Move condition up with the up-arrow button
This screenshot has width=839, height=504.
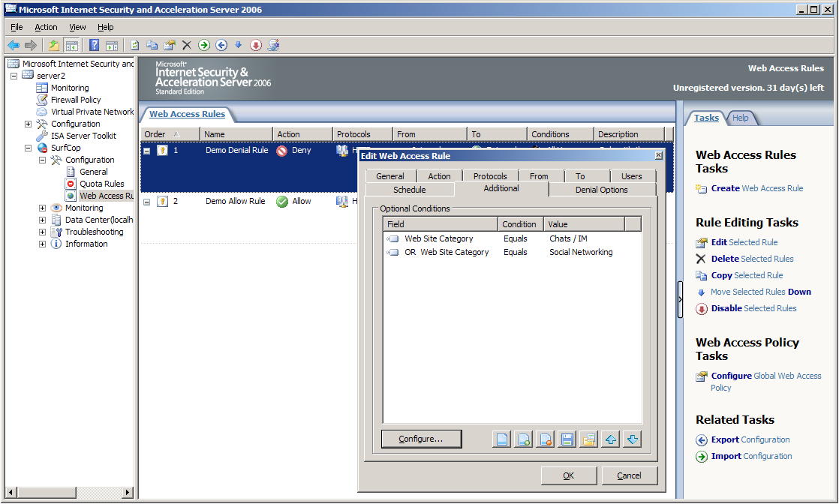pyautogui.click(x=611, y=439)
